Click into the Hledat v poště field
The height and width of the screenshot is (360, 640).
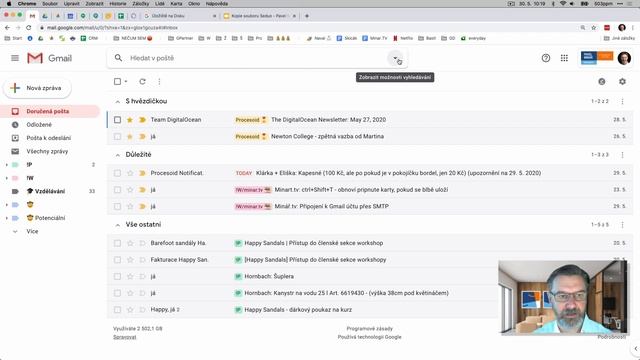[257, 58]
